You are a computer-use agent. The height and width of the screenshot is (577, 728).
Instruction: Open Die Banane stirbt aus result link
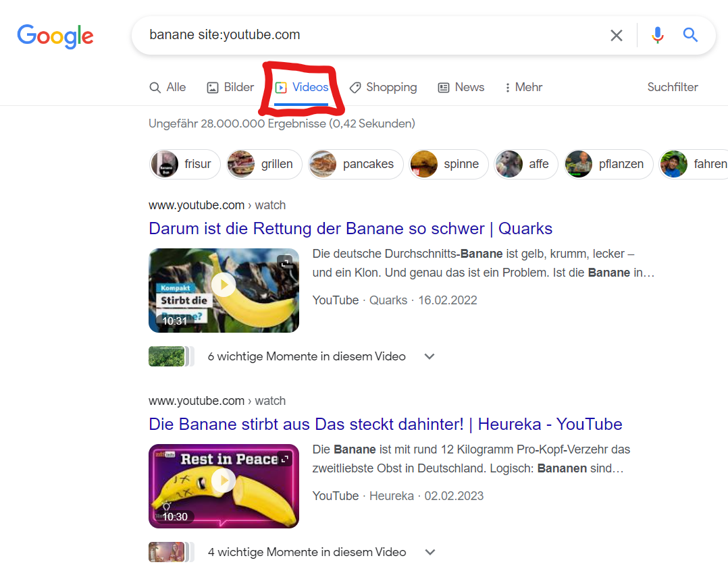tap(386, 424)
